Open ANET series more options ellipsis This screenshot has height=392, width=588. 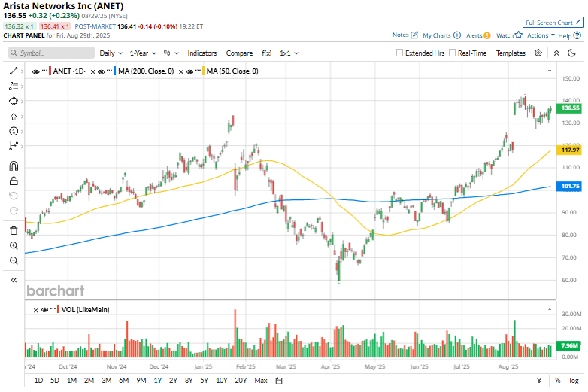tap(44, 70)
